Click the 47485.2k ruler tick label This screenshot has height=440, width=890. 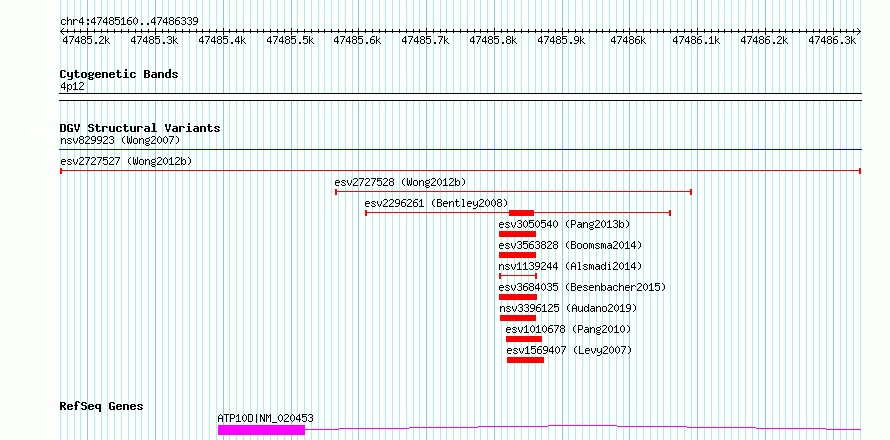[x=87, y=40]
